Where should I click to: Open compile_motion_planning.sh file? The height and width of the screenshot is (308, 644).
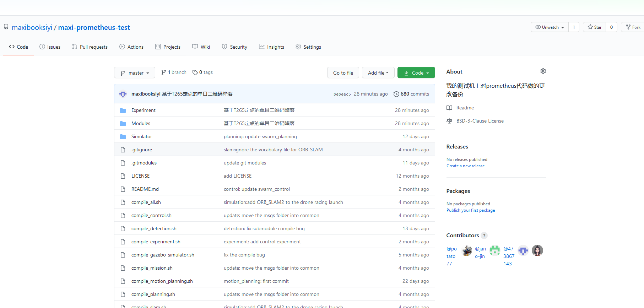coord(162,281)
